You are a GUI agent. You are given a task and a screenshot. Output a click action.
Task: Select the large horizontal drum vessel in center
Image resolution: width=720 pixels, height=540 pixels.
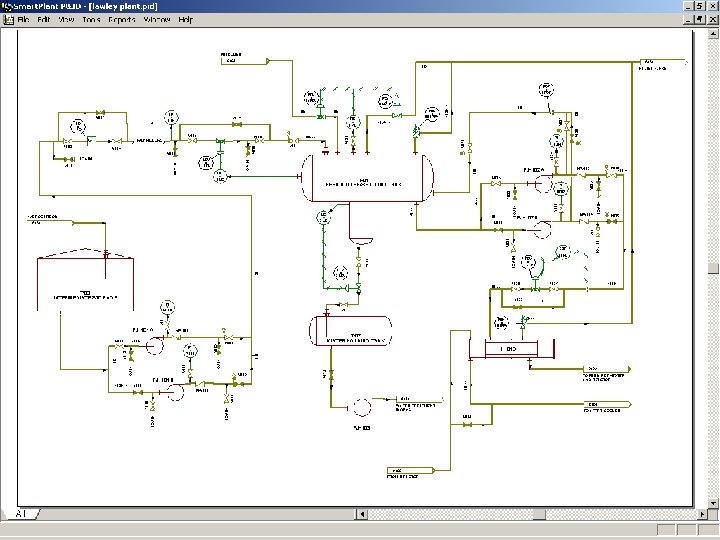367,178
